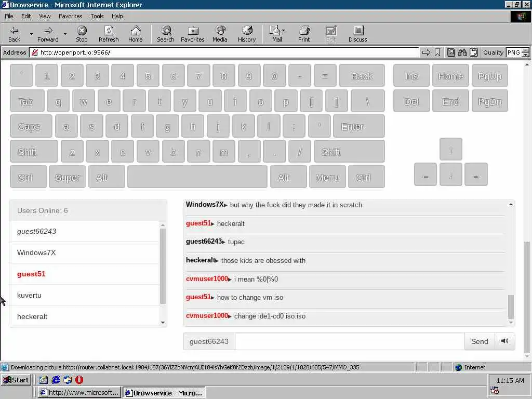532x399 pixels.
Task: Reload the page with the Refresh icon
Action: pos(109,34)
